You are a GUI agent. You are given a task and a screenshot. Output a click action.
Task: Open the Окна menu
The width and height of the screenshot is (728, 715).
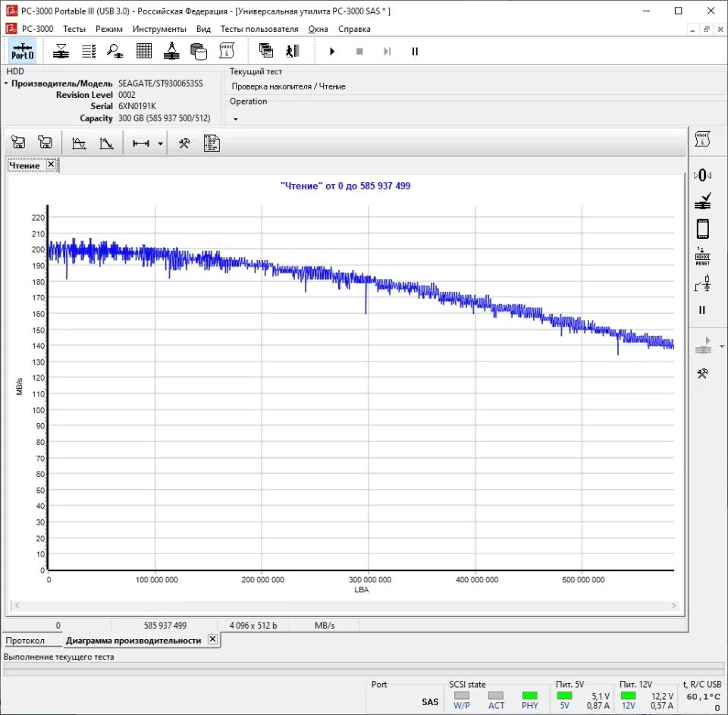318,29
